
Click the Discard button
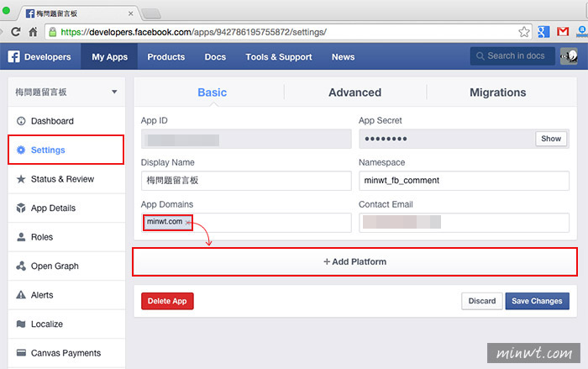click(x=482, y=301)
